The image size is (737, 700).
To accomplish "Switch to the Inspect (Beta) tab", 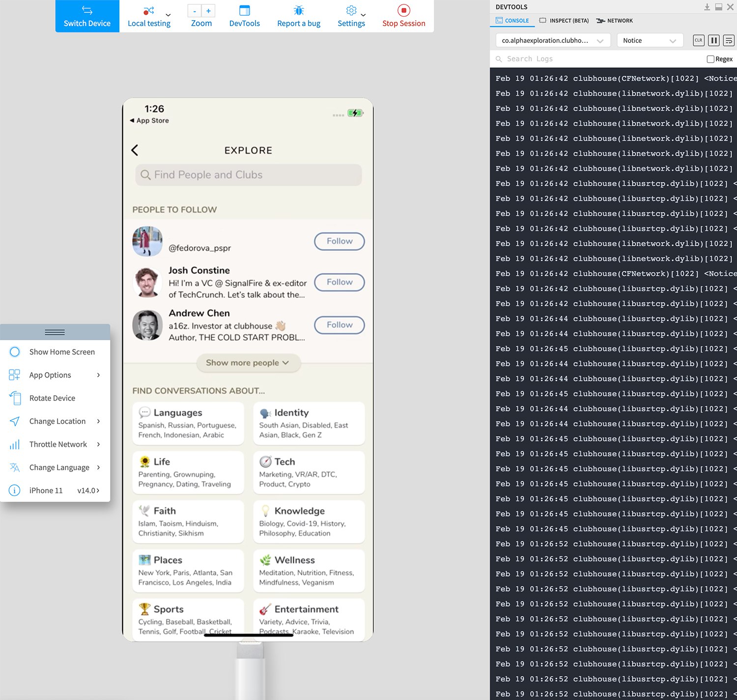I will tap(564, 21).
